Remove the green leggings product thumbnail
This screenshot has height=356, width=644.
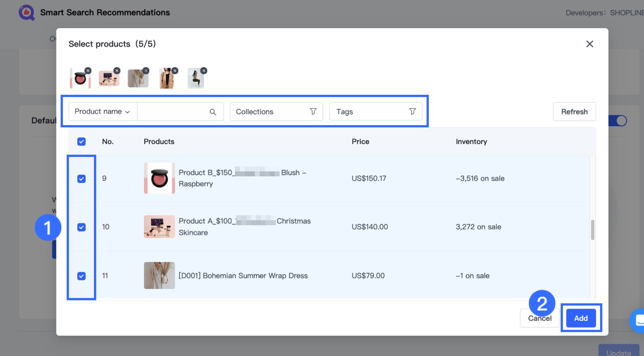pyautogui.click(x=204, y=71)
